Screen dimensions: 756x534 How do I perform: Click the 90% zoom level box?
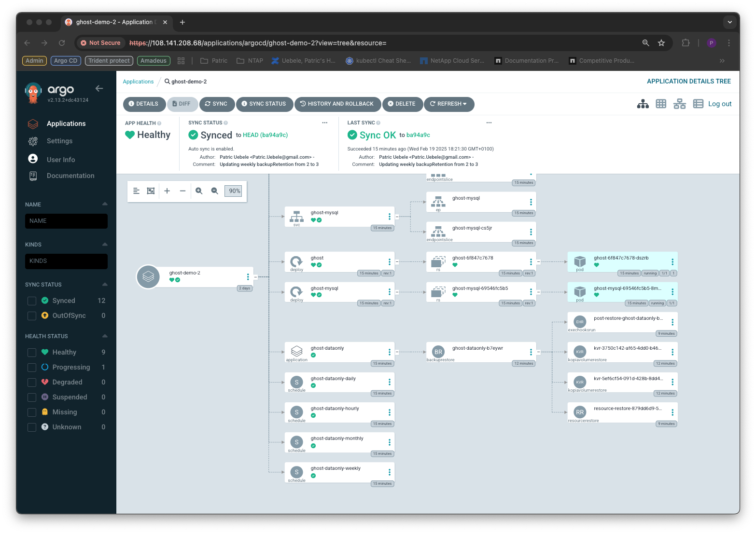click(x=233, y=191)
